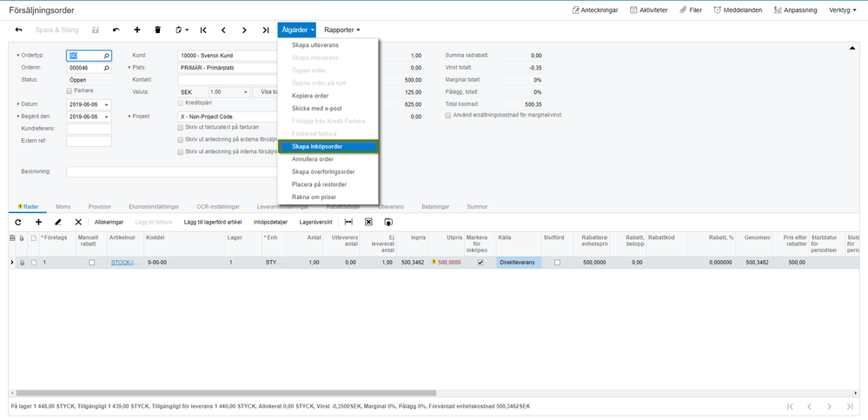This screenshot has width=868, height=420.
Task: Go to the next record
Action: (x=244, y=30)
